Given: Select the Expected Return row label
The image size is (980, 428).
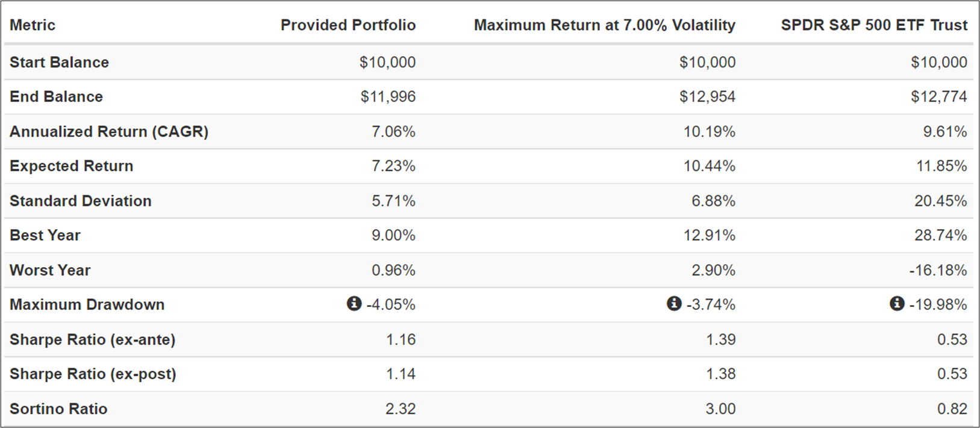Looking at the screenshot, I should coord(71,166).
